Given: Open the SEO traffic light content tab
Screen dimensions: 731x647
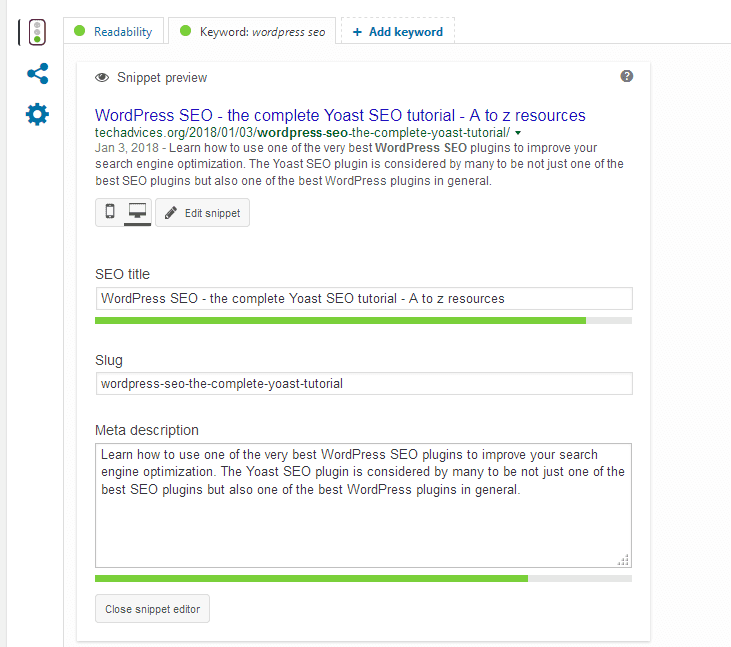Looking at the screenshot, I should tap(36, 32).
